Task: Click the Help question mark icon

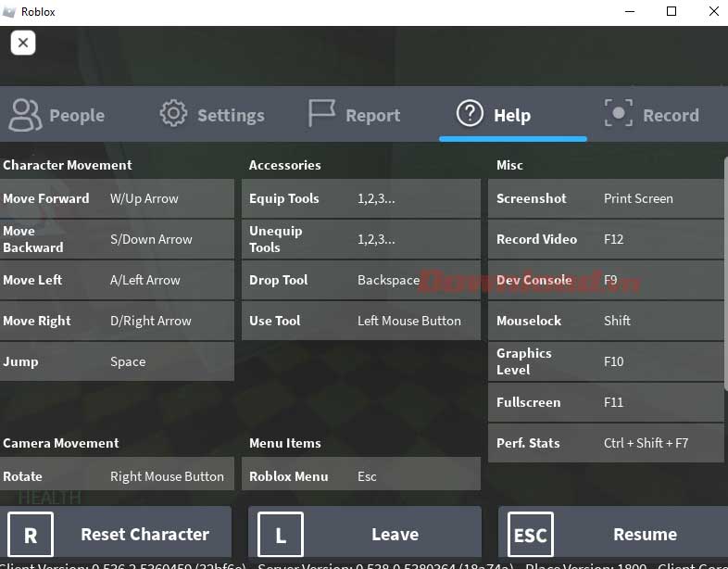Action: 470,113
